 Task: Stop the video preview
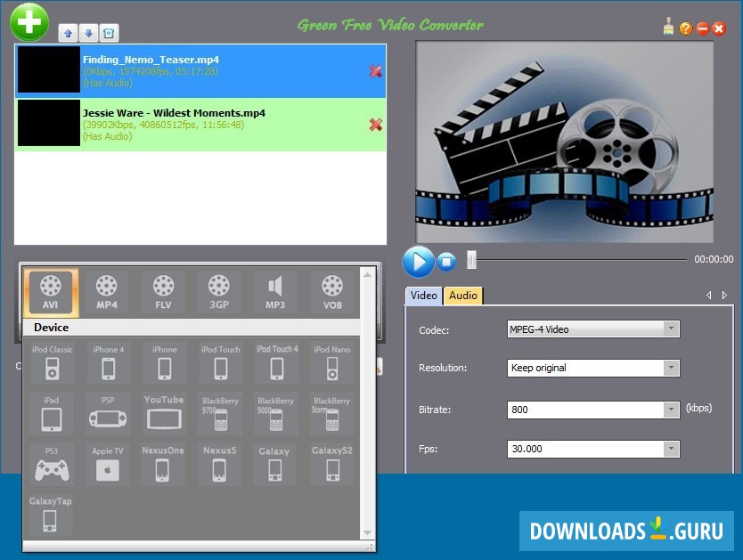pos(446,261)
